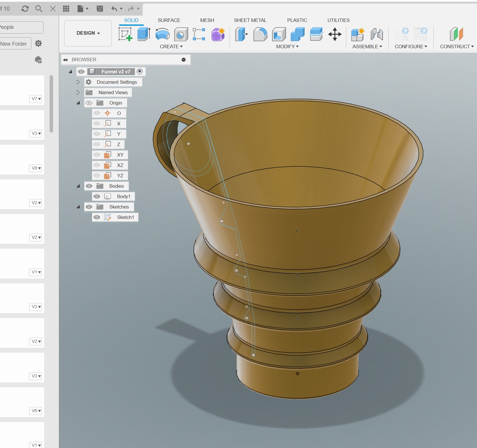The height and width of the screenshot is (448, 477).
Task: Expand the Named Views folder
Action: pyautogui.click(x=78, y=92)
